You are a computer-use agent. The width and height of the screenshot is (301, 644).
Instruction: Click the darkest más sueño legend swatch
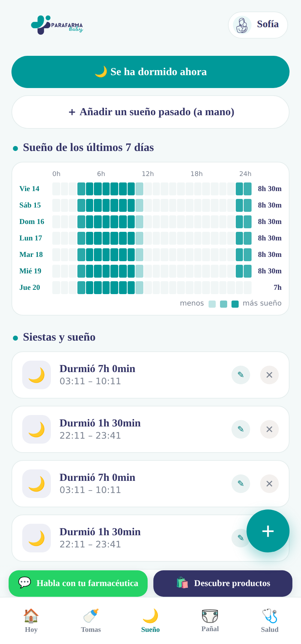point(235,304)
